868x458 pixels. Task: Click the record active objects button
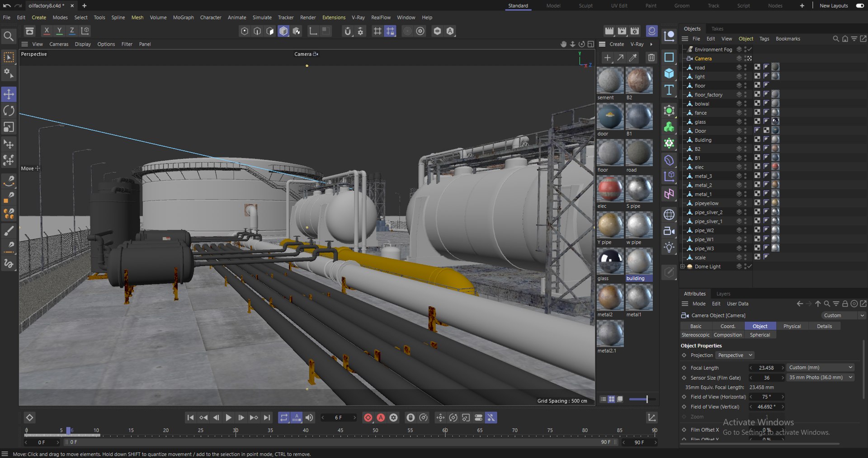click(368, 418)
